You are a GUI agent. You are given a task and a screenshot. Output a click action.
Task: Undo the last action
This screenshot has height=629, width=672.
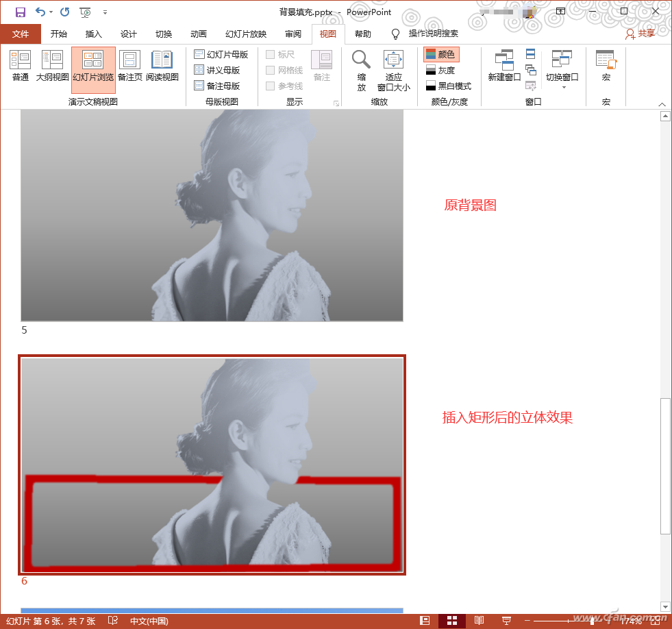tap(40, 12)
